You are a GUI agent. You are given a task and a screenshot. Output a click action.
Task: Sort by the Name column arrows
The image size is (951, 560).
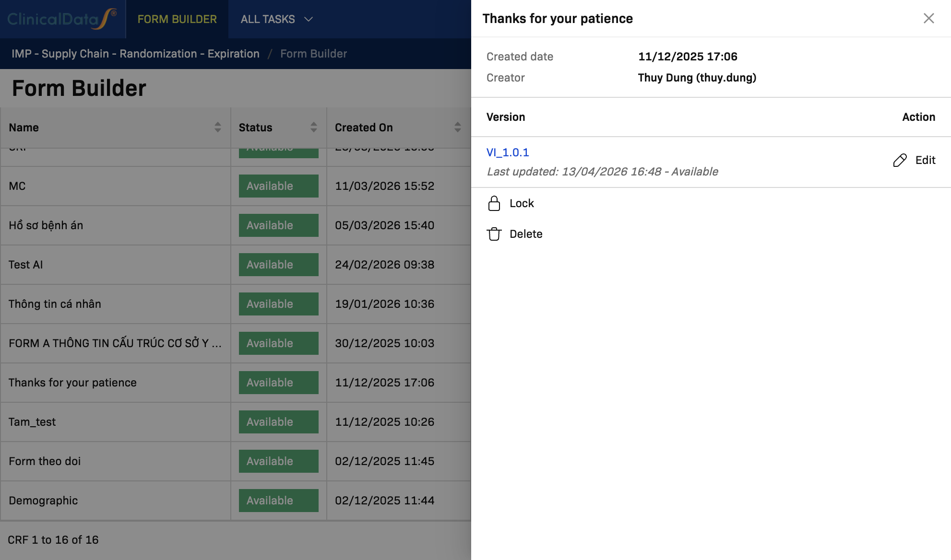(217, 127)
